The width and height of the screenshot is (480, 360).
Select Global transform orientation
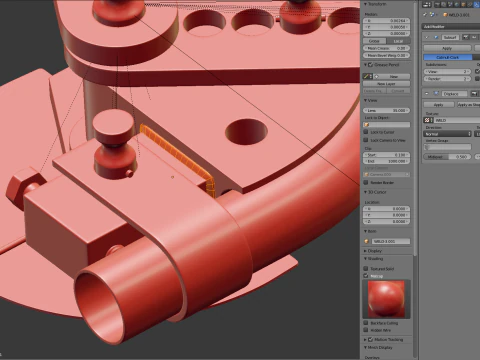(374, 41)
